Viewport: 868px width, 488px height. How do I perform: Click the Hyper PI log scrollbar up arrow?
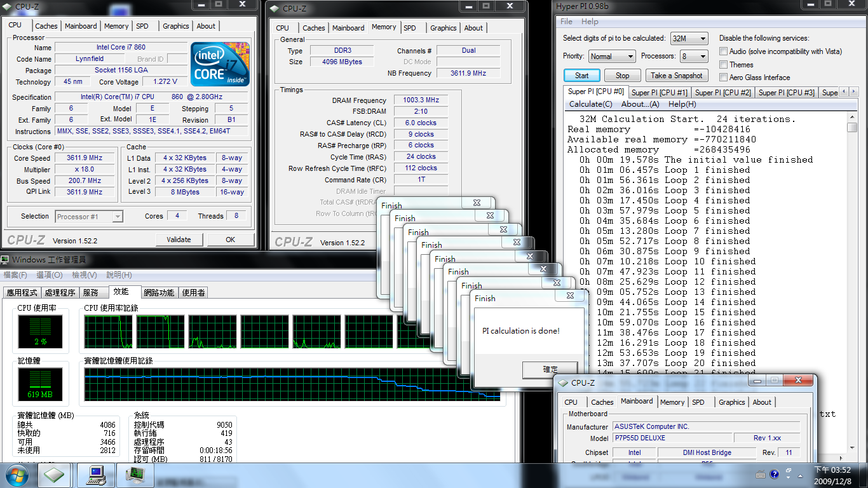[x=852, y=118]
